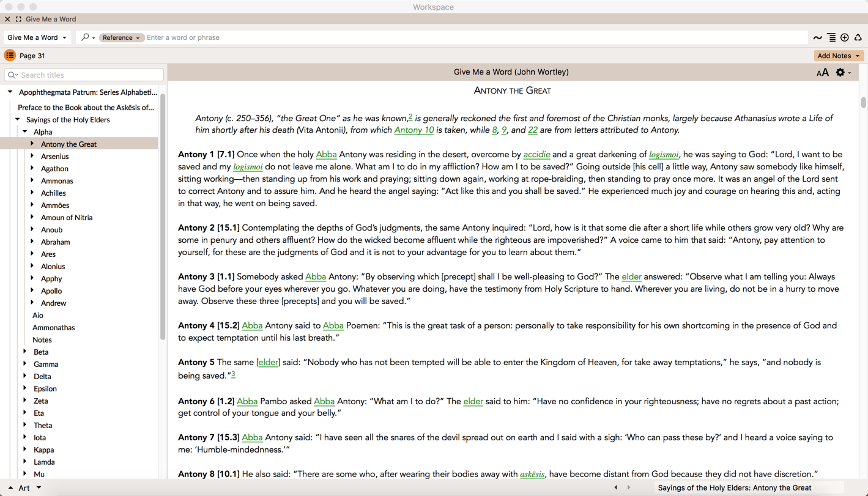This screenshot has width=868, height=496.
Task: Go to previous history arrow at bottom
Action: (x=616, y=487)
